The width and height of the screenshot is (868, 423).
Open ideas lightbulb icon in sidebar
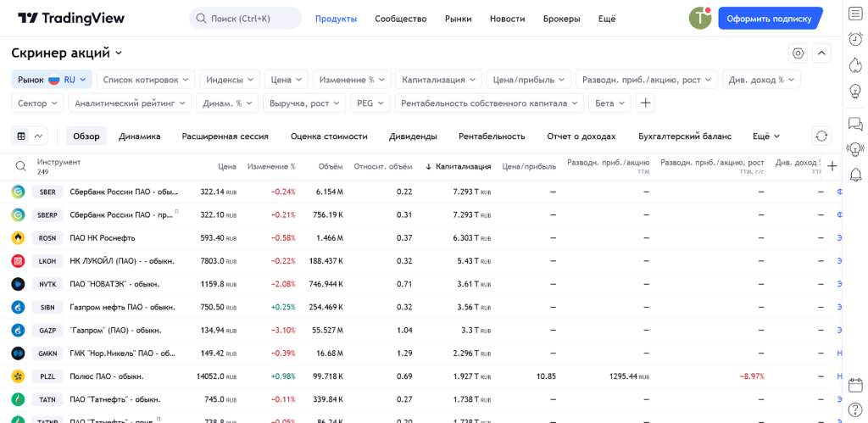click(x=855, y=90)
